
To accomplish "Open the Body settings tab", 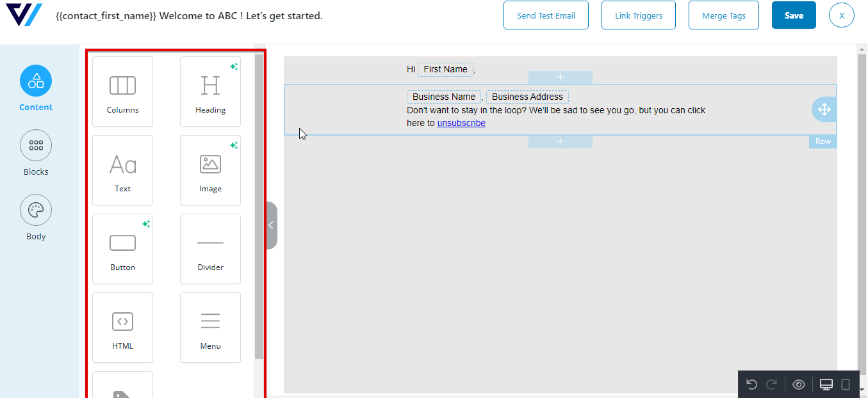I will (35, 218).
